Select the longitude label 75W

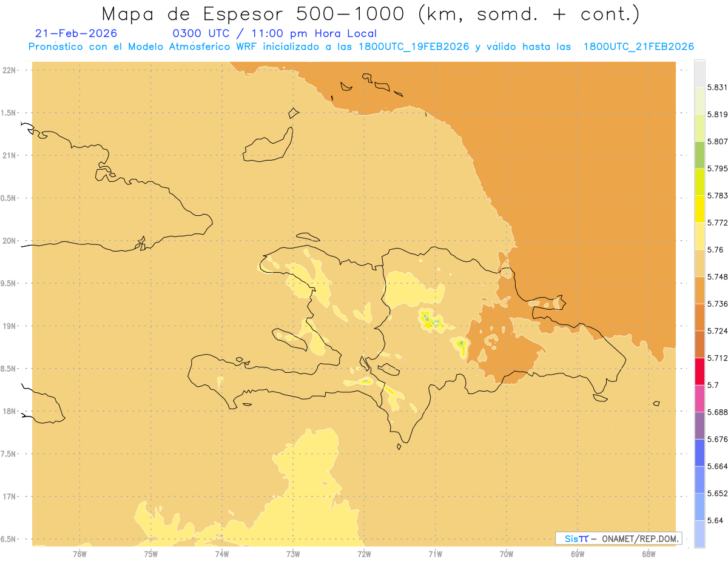[151, 554]
